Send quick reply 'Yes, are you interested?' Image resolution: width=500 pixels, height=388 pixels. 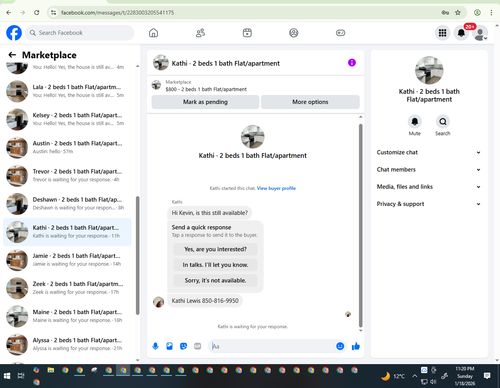coord(215,249)
